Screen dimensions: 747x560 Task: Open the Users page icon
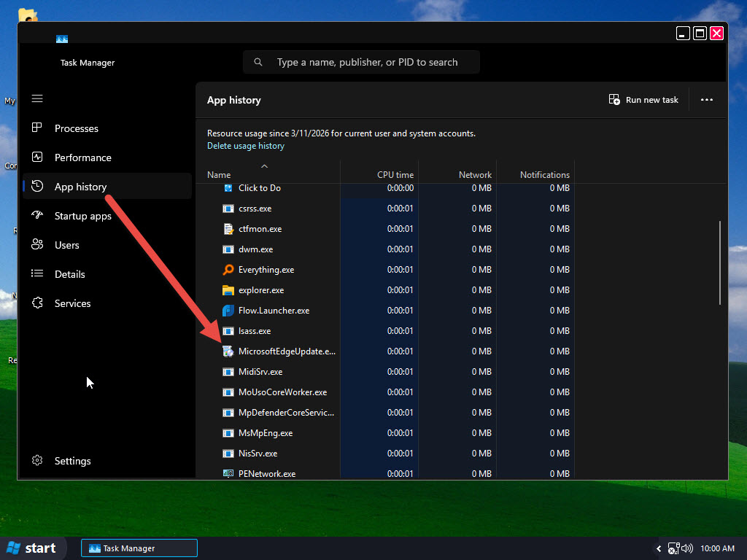pos(37,245)
